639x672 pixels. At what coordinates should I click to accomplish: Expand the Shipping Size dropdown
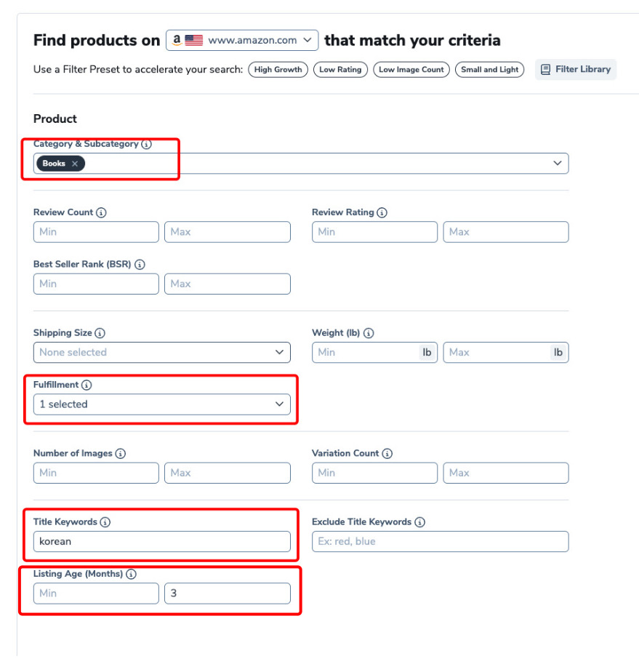pos(161,353)
